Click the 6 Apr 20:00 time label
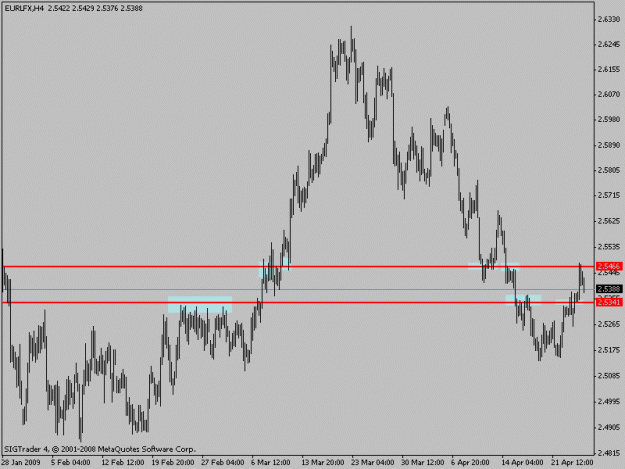625x469 pixels. [x=470, y=462]
